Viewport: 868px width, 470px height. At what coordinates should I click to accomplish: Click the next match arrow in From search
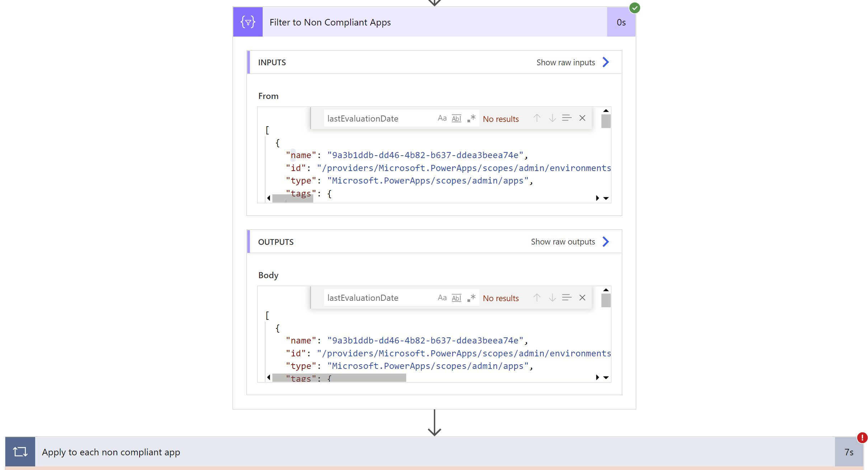pyautogui.click(x=552, y=118)
